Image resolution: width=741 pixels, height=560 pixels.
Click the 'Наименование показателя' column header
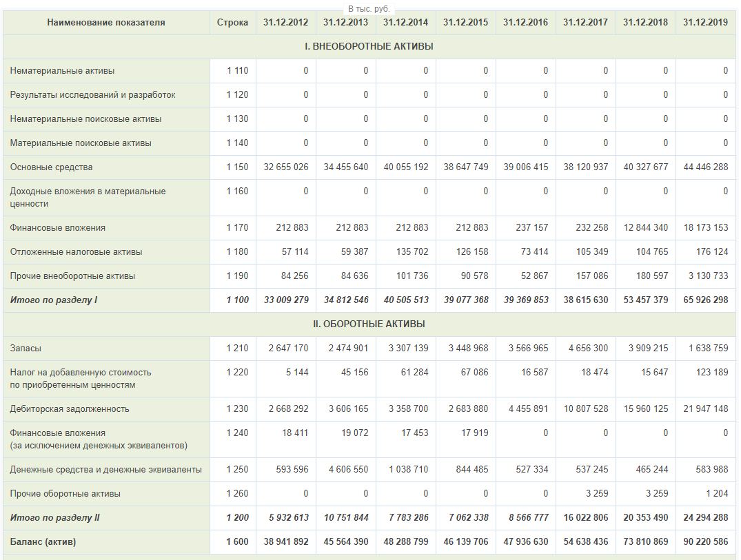click(106, 22)
